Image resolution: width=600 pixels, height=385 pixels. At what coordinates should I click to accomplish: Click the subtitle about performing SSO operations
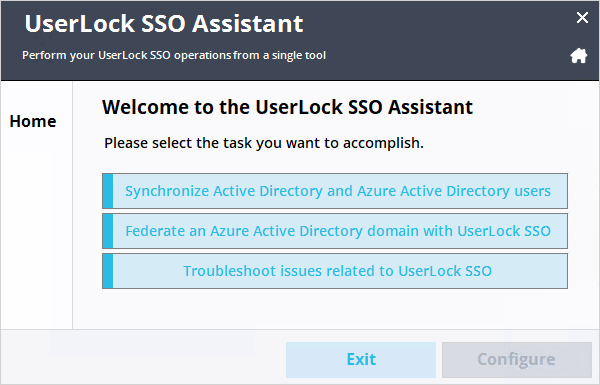(174, 55)
